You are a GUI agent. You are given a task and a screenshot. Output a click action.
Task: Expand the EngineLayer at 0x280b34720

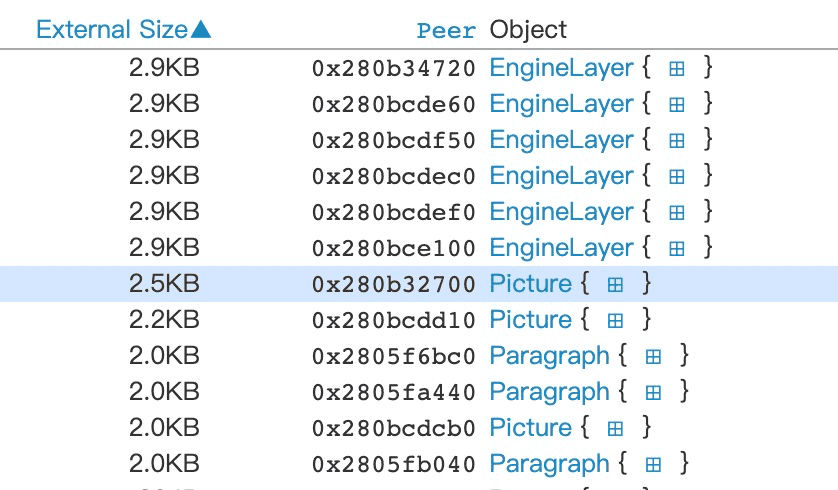(x=677, y=68)
